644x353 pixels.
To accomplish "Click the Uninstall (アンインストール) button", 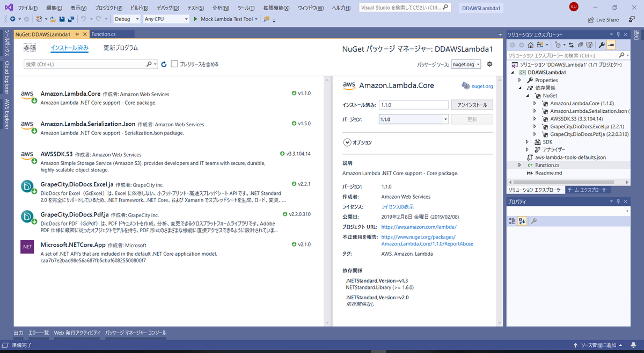I will coord(472,105).
